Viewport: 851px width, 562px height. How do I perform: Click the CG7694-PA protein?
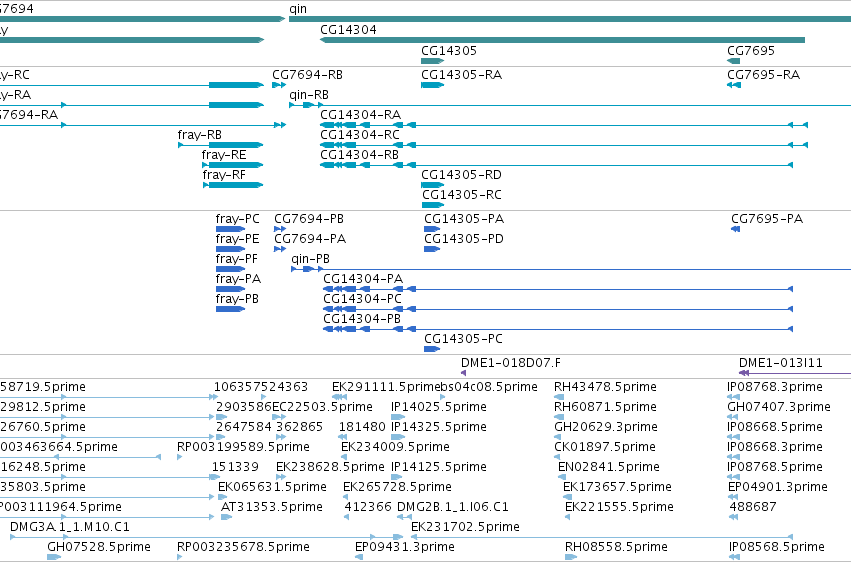pos(280,249)
